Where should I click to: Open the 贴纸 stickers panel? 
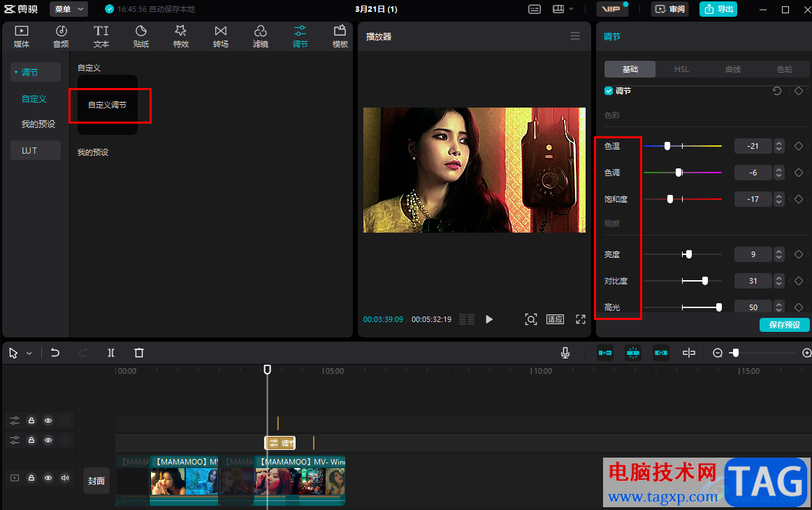point(141,36)
